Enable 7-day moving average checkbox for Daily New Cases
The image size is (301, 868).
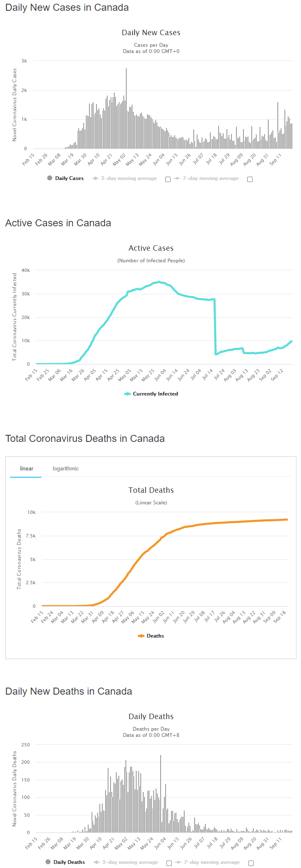250,179
